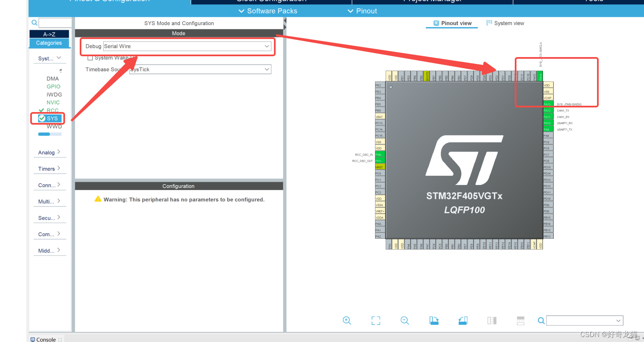Expand the Connectivity category
This screenshot has width=644, height=342.
pyautogui.click(x=50, y=185)
